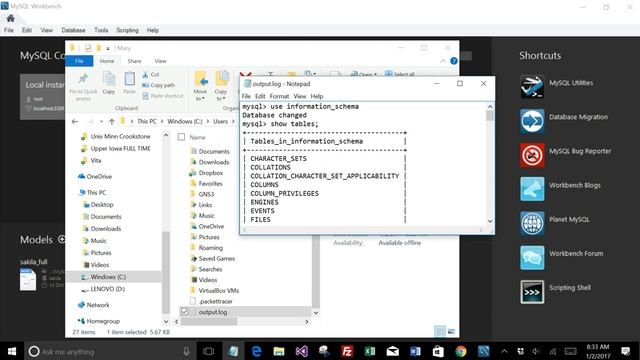Image resolution: width=640 pixels, height=360 pixels.
Task: Expand Windows (C:) breadcrumb chevron
Action: pyautogui.click(x=208, y=122)
